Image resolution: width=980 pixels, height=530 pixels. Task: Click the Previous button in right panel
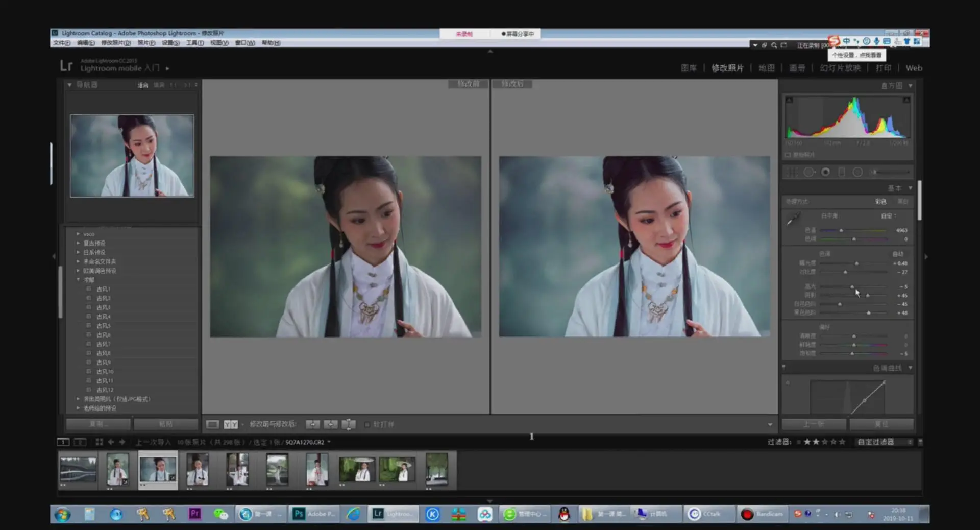click(814, 424)
